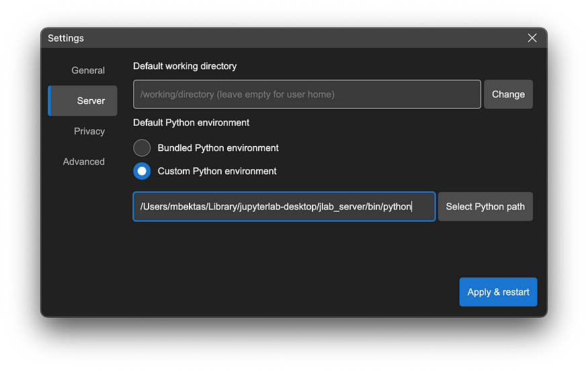Open the Select Python path browser

(x=485, y=207)
